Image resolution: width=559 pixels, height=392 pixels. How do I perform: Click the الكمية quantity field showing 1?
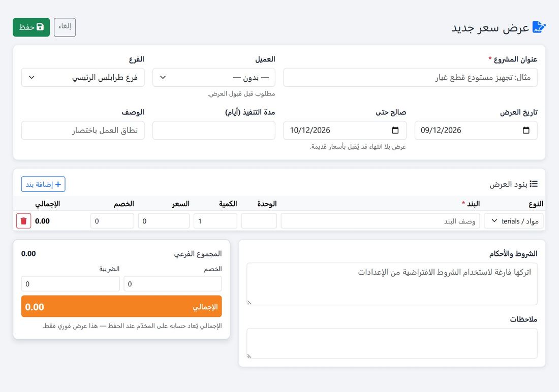pyautogui.click(x=215, y=221)
